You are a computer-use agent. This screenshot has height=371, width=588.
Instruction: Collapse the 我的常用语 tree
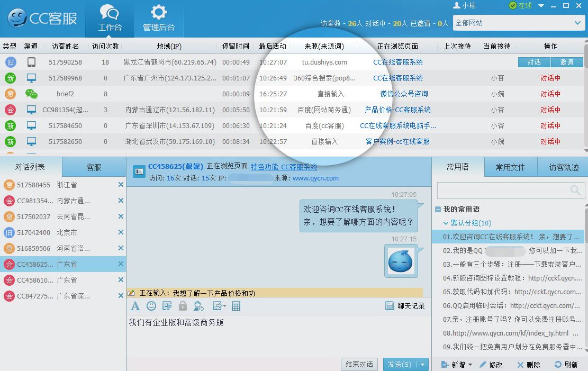438,210
